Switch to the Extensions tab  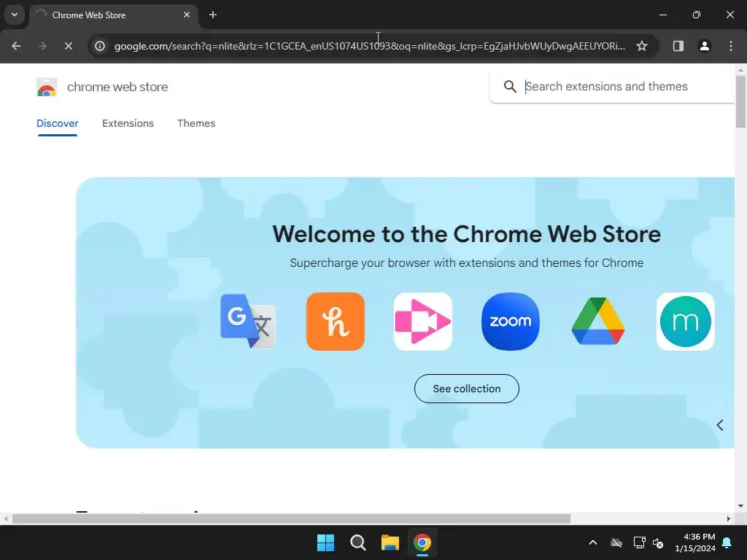point(128,124)
